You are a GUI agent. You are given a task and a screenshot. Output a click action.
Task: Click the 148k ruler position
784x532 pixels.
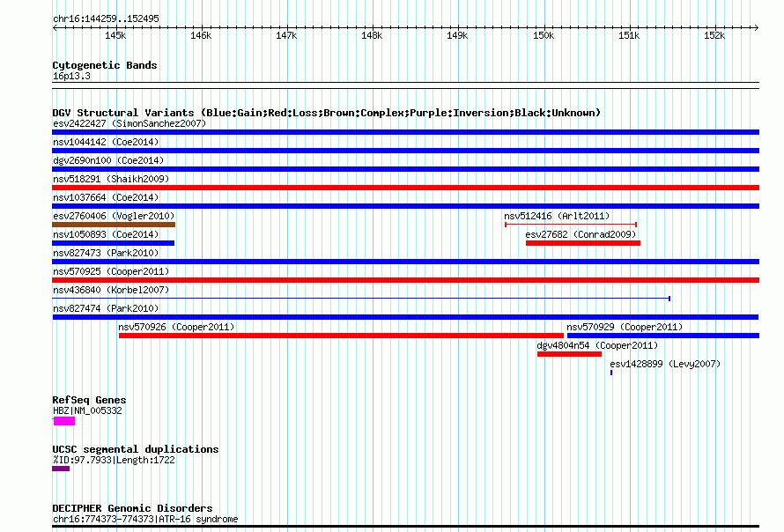point(372,36)
